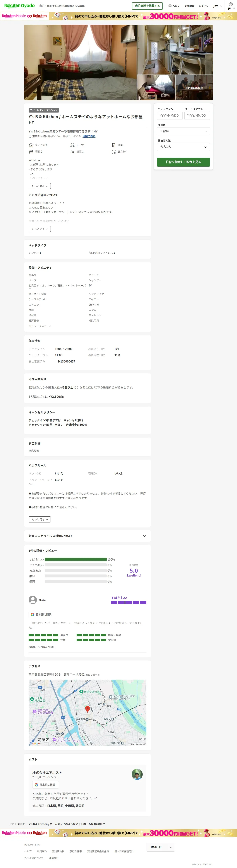The width and height of the screenshot is (237, 868).
Task: Open the JPY currency dropdown
Action: pyautogui.click(x=217, y=6)
